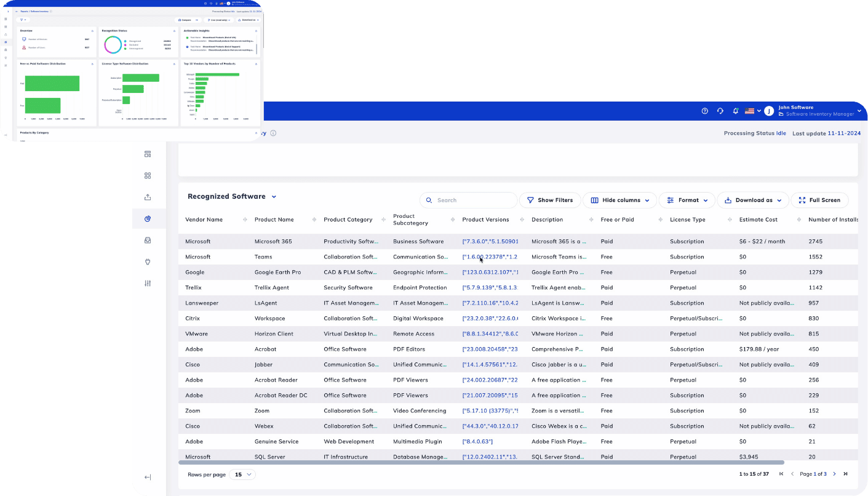Viewport: 868px width, 496px height.
Task: Click Show Filters button
Action: [550, 200]
